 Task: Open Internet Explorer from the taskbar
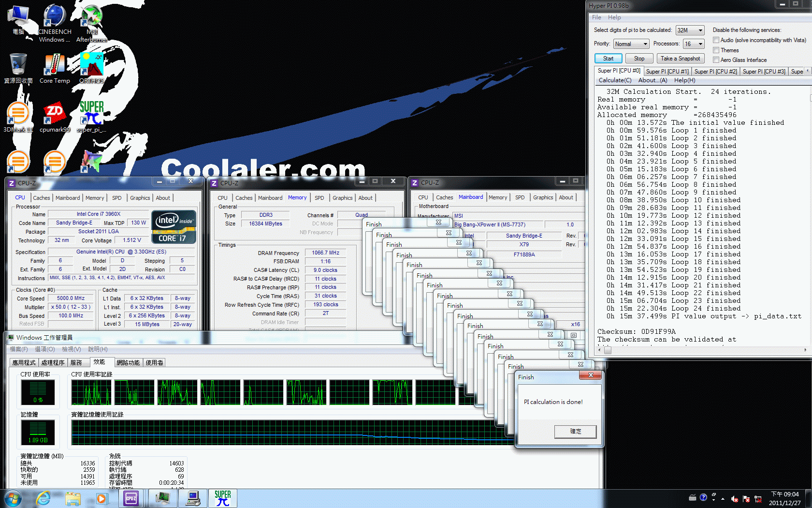[43, 498]
